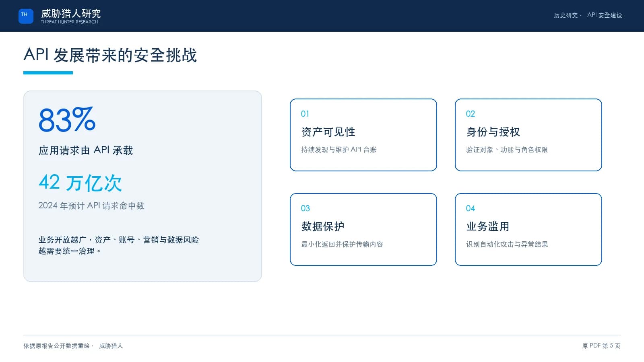The height and width of the screenshot is (362, 644).
Task: Click the 42 万亿次 figure
Action: 80,183
